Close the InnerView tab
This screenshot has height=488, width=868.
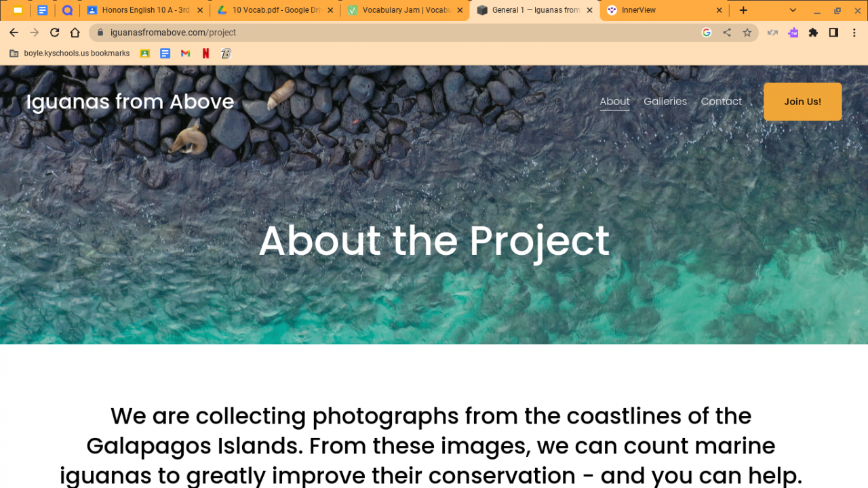tap(719, 10)
